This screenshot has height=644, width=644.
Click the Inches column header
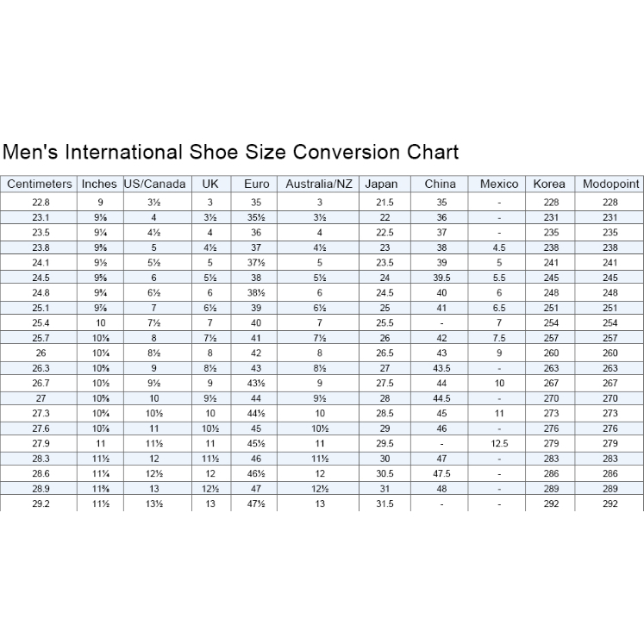pos(99,184)
